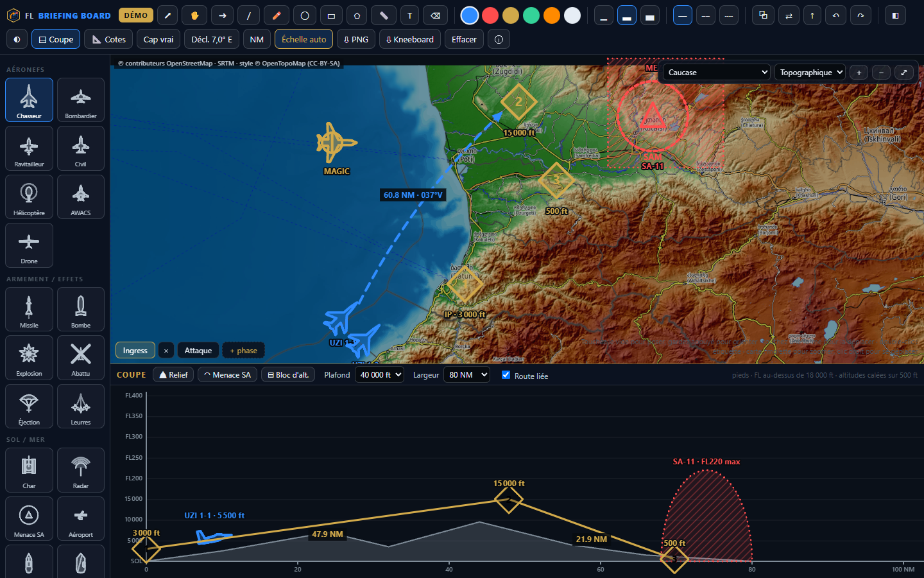924x578 pixels.
Task: Toggle the Route liée checkbox
Action: click(506, 375)
